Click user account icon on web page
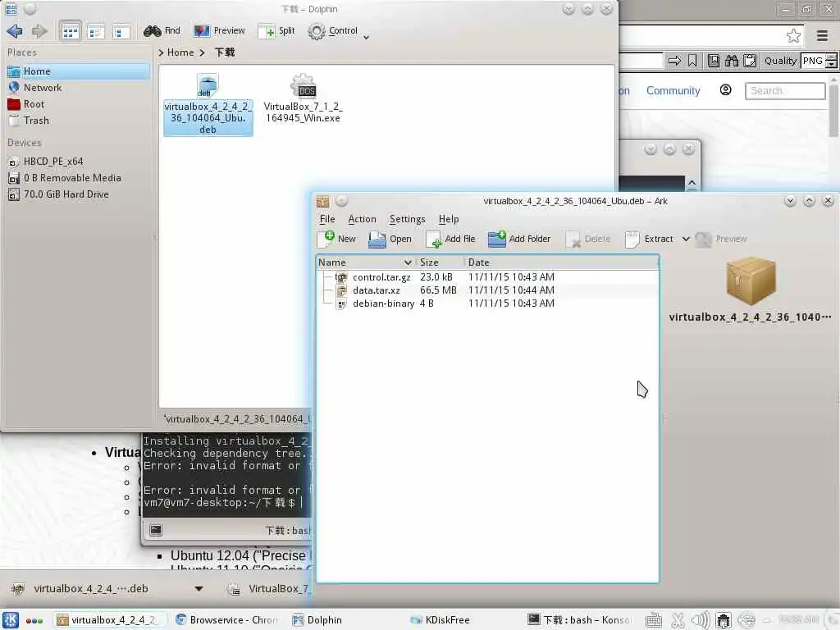This screenshot has height=630, width=840. pos(725,90)
